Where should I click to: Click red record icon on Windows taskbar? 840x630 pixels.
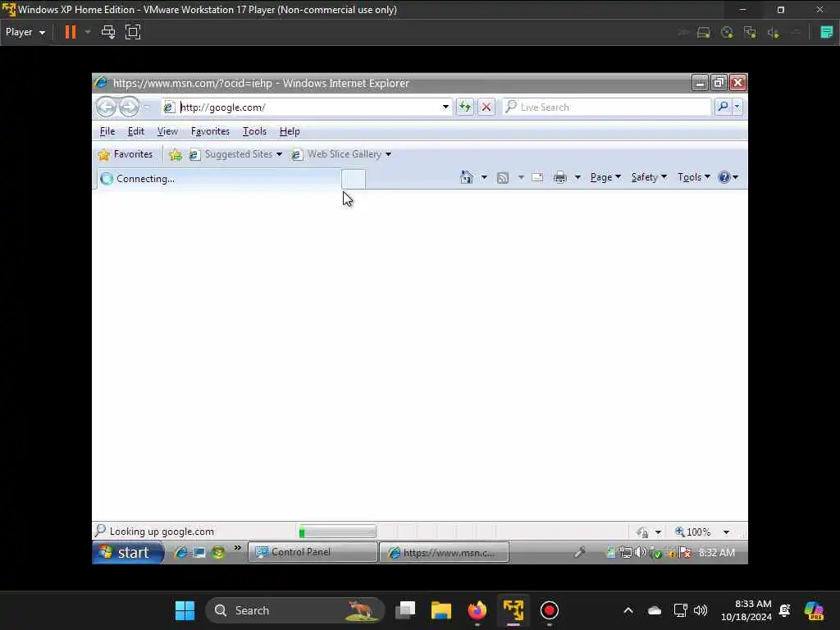[549, 610]
